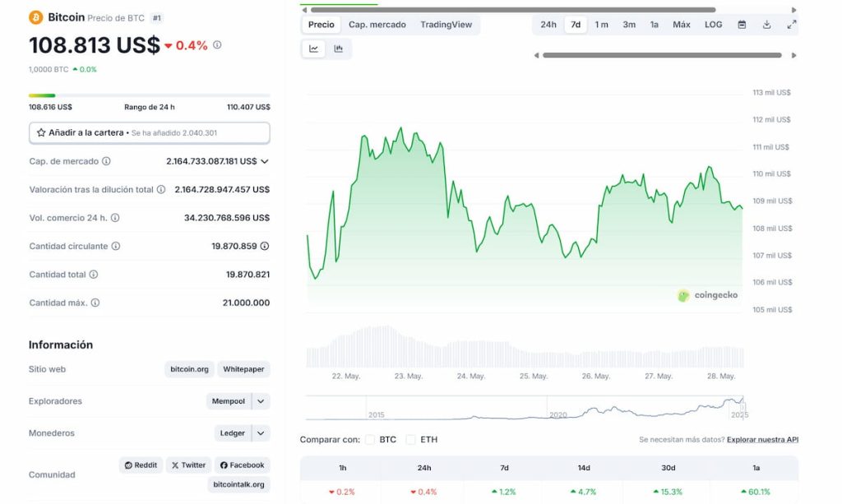842x504 pixels.
Task: Click the #1 rank badge
Action: [x=156, y=18]
